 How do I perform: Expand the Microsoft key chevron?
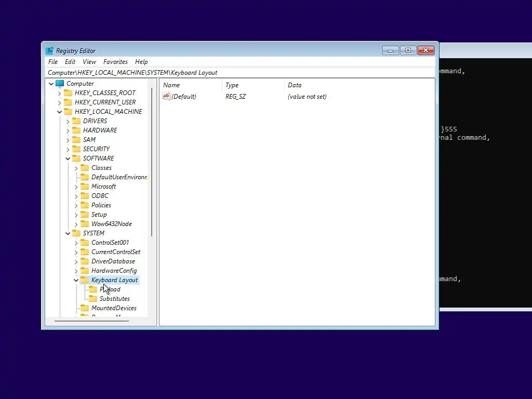(x=76, y=187)
